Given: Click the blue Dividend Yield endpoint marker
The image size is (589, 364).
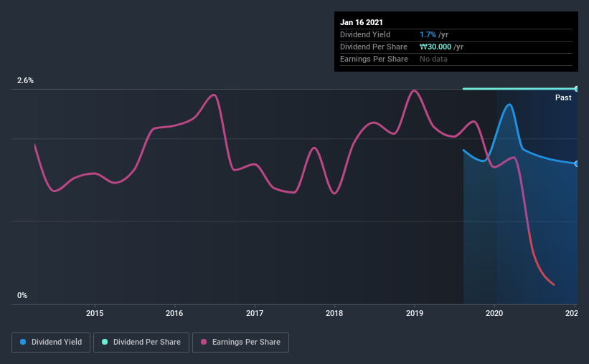Looking at the screenshot, I should (x=576, y=164).
